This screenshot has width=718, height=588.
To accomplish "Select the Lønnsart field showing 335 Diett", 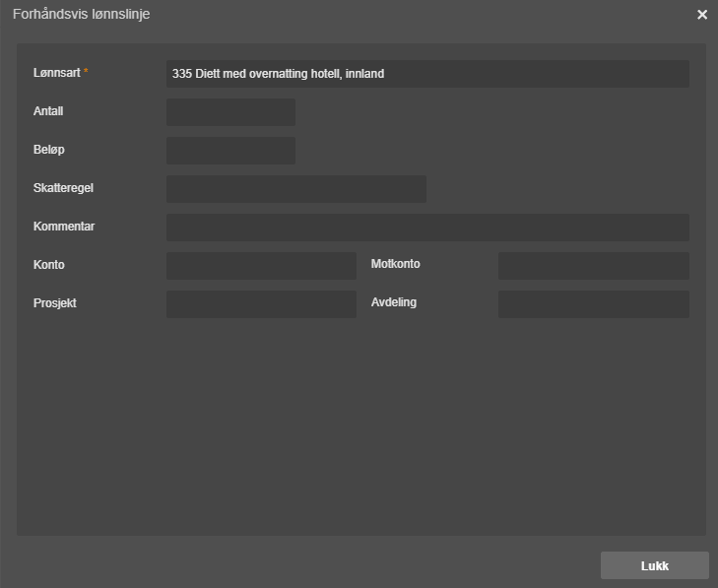I will click(427, 74).
